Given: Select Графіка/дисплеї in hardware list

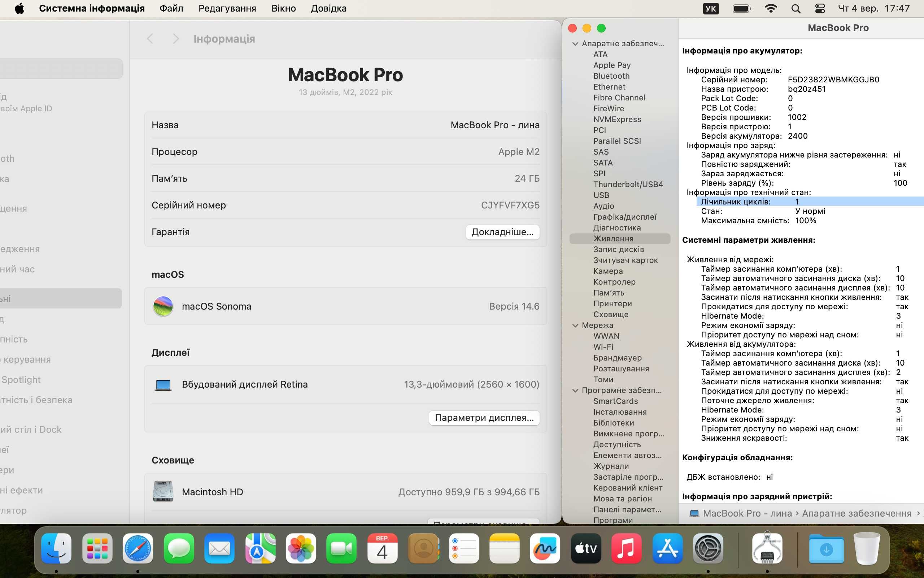Looking at the screenshot, I should 625,217.
